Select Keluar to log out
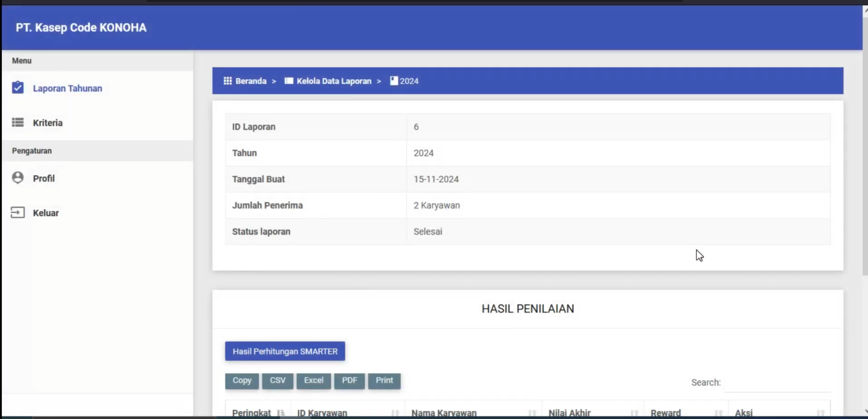Viewport: 868px width, 419px height. [x=46, y=213]
